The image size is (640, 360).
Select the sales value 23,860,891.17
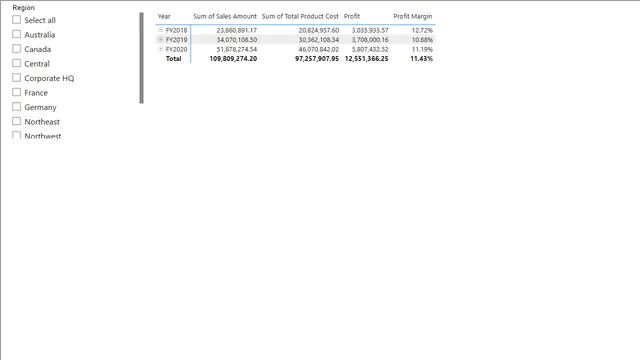pos(237,30)
